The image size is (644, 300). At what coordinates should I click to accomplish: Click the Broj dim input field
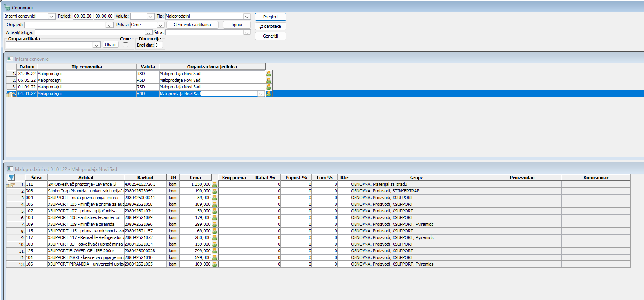(158, 45)
